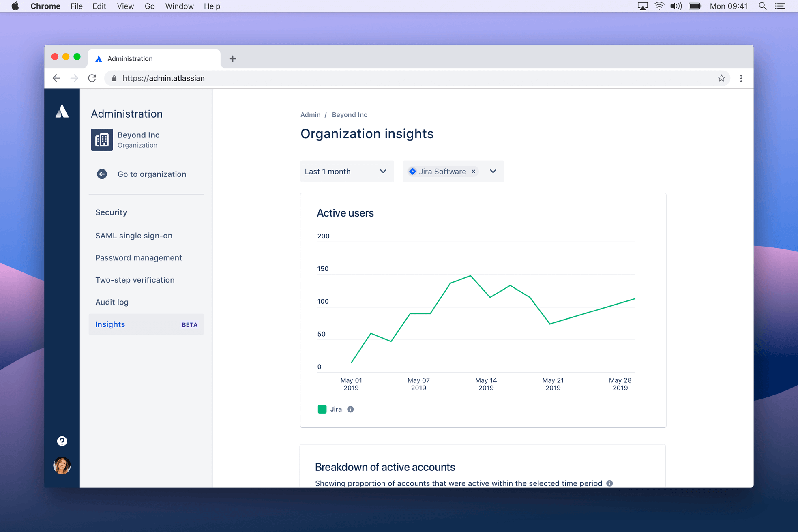The height and width of the screenshot is (532, 798).
Task: Click the Go to organization arrow icon
Action: click(x=102, y=174)
